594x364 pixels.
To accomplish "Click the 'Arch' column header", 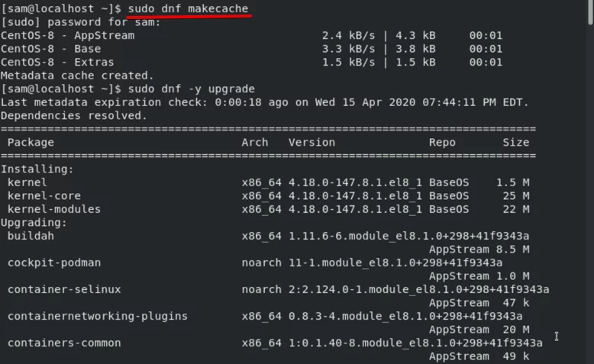I will point(254,143).
